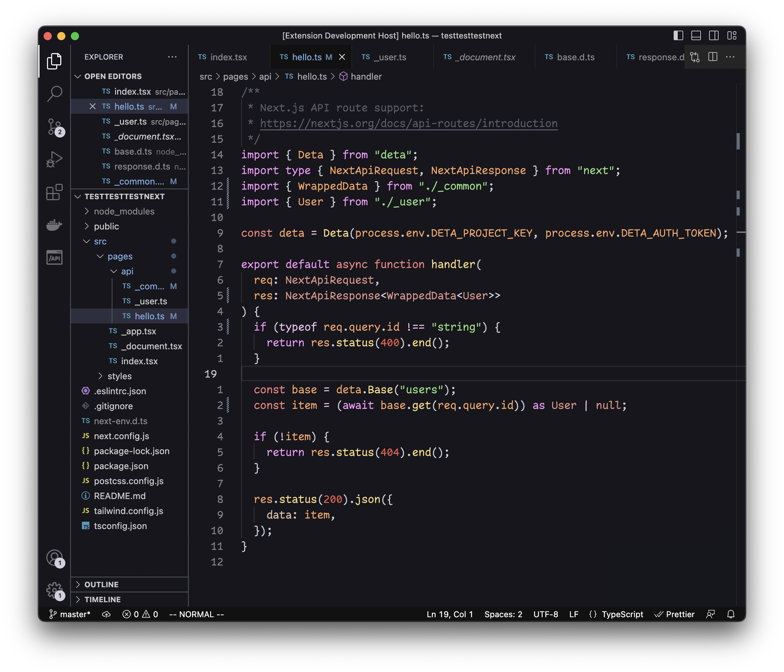The image size is (784, 672).
Task: Switch to the index.tsx editor tab
Action: tap(228, 57)
